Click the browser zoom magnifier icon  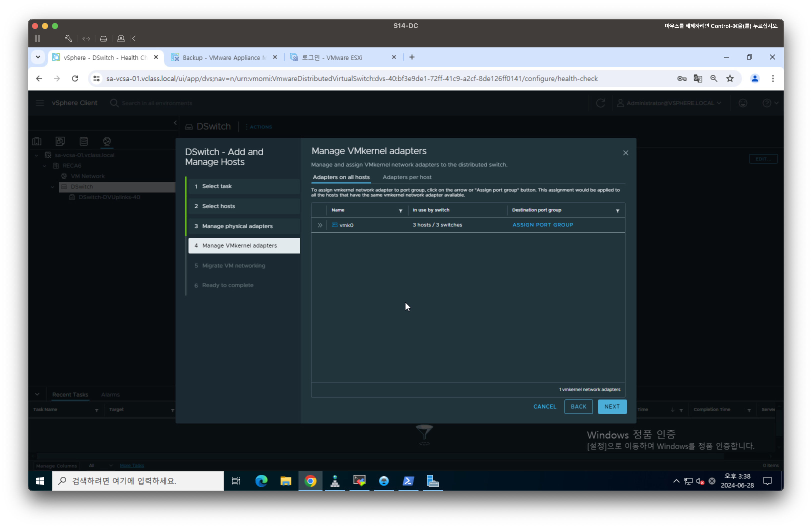click(713, 79)
